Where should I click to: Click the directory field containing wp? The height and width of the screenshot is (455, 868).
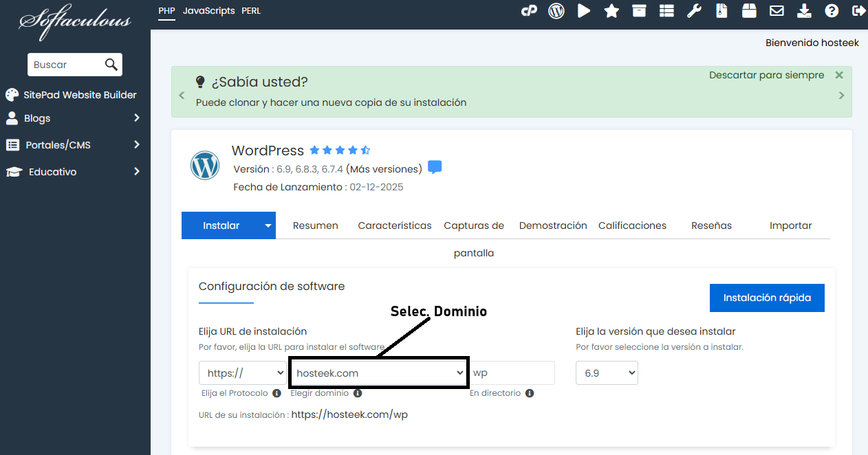tap(512, 373)
